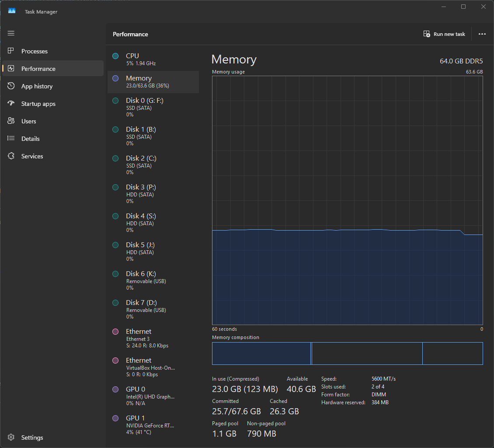Viewport: 494px width, 448px height.
Task: Select Disk 6 (K:) removable entry
Action: tap(153, 280)
